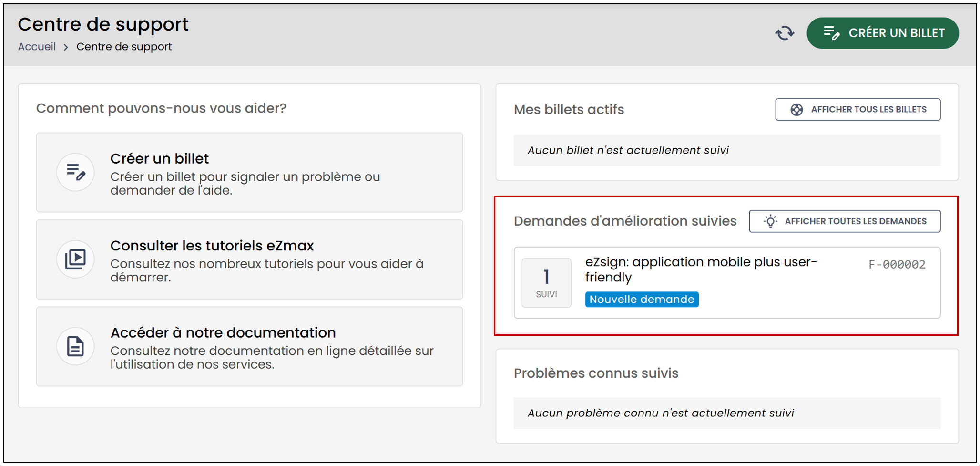Click the 1 SUIVI follow counter box
Screen dimensions: 980x466
pos(546,283)
